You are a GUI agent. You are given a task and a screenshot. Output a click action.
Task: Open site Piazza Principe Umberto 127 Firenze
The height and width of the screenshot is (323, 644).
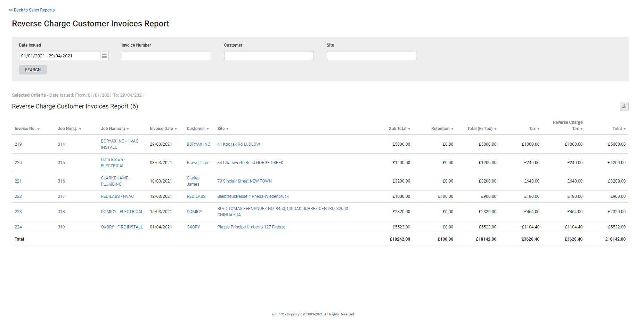pos(251,227)
